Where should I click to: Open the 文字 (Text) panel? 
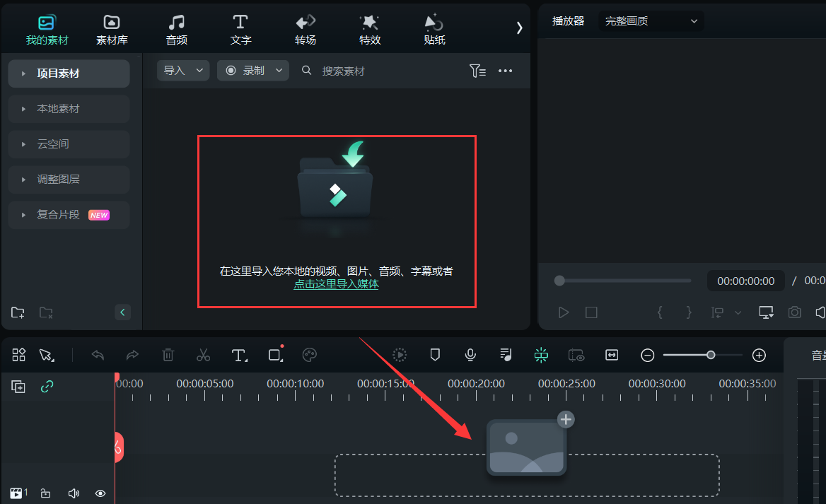point(240,28)
